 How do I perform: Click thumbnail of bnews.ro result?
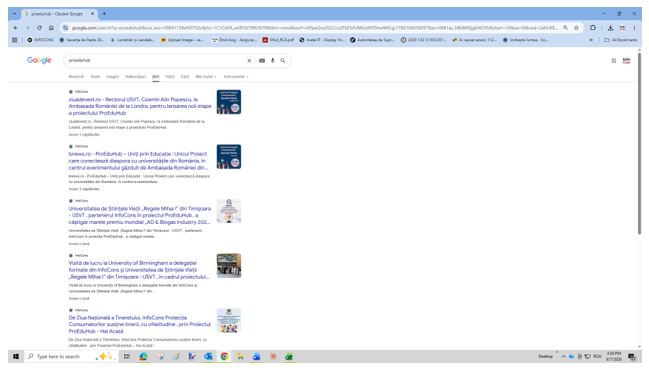click(228, 156)
